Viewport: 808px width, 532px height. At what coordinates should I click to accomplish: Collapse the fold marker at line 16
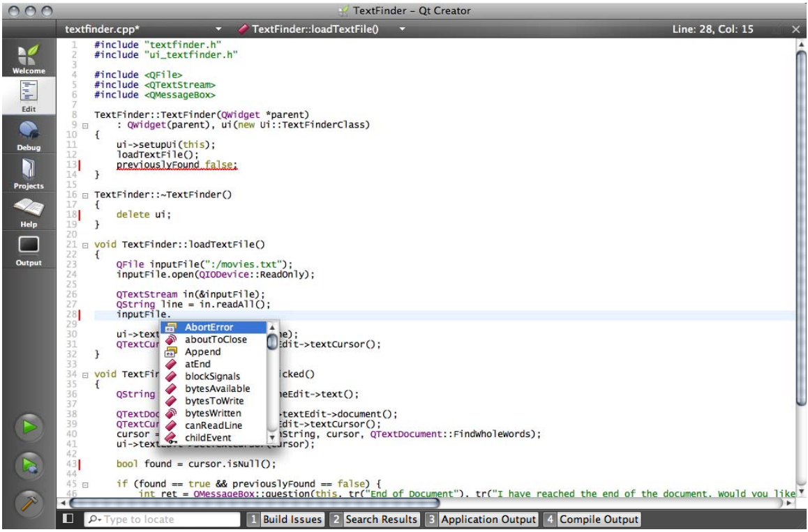click(x=85, y=195)
